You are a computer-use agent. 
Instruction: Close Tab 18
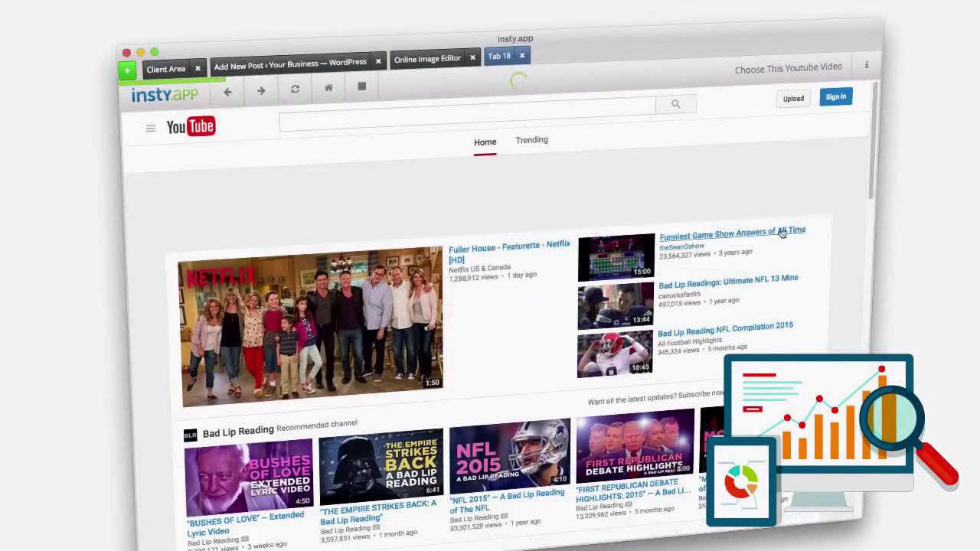coord(522,55)
